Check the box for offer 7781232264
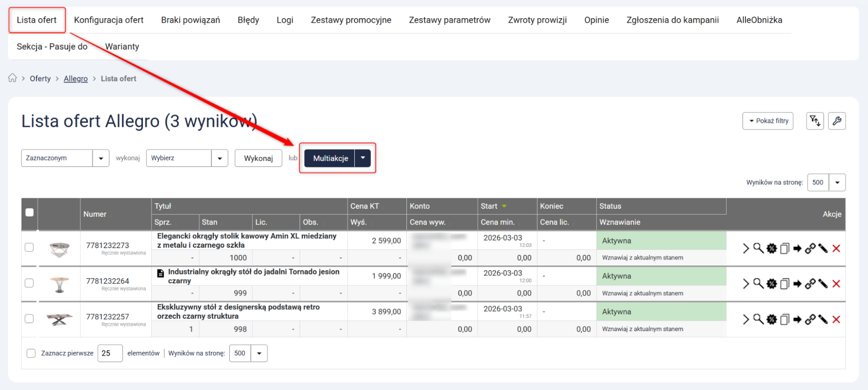868x390 pixels. pyautogui.click(x=29, y=283)
